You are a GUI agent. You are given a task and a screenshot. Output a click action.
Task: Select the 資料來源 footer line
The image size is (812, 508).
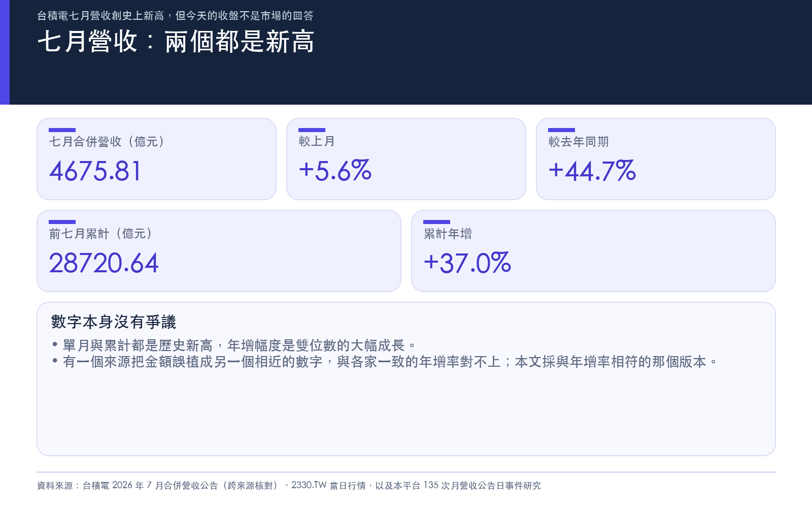tap(289, 486)
